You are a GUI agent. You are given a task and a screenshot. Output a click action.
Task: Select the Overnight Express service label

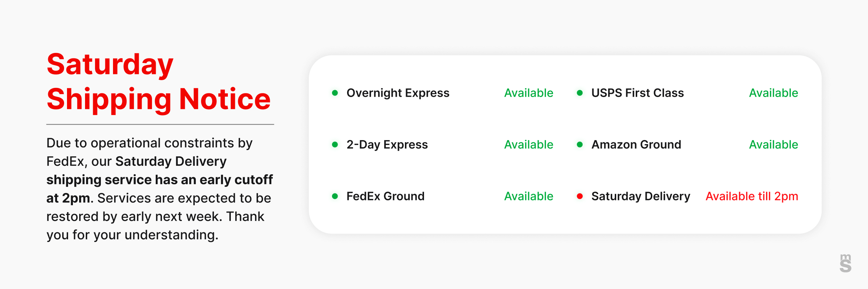point(398,93)
